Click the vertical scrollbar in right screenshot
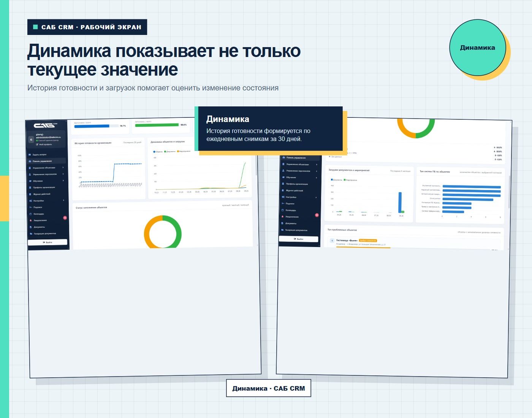 click(510, 192)
